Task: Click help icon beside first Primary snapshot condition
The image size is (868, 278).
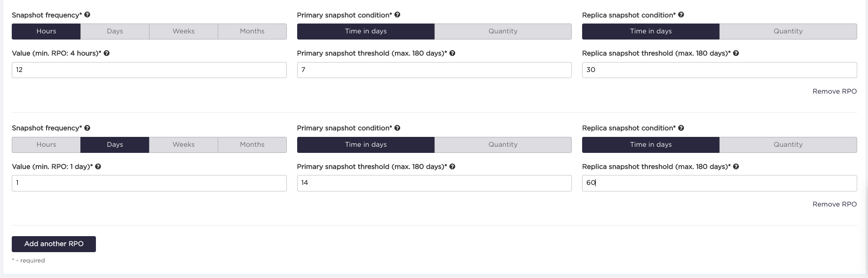Action: [x=397, y=15]
